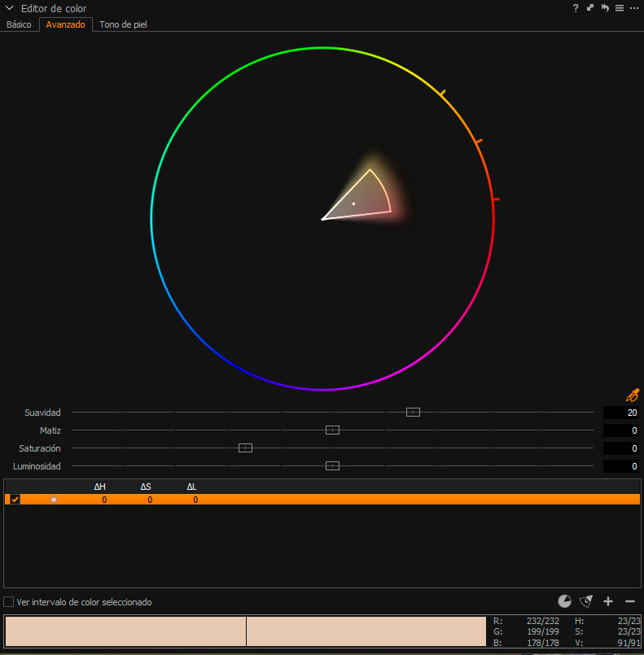
Task: Click the Suavidad slider handle
Action: [413, 413]
